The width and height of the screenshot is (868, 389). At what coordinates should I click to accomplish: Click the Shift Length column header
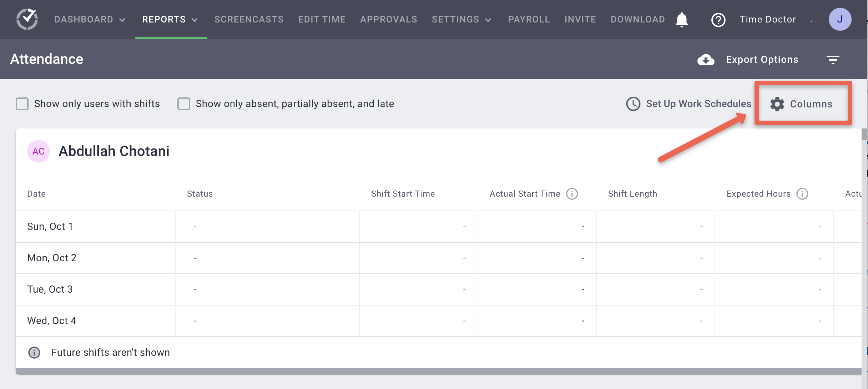[x=632, y=194]
